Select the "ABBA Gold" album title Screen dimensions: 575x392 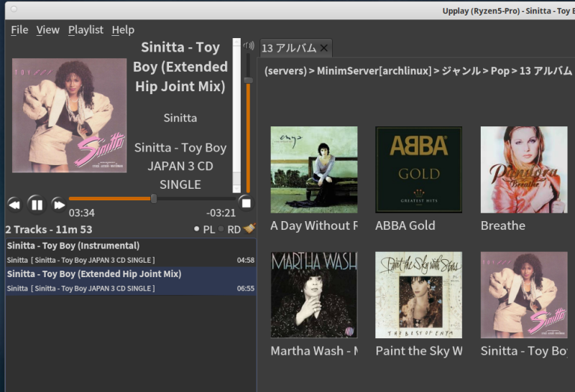(405, 225)
